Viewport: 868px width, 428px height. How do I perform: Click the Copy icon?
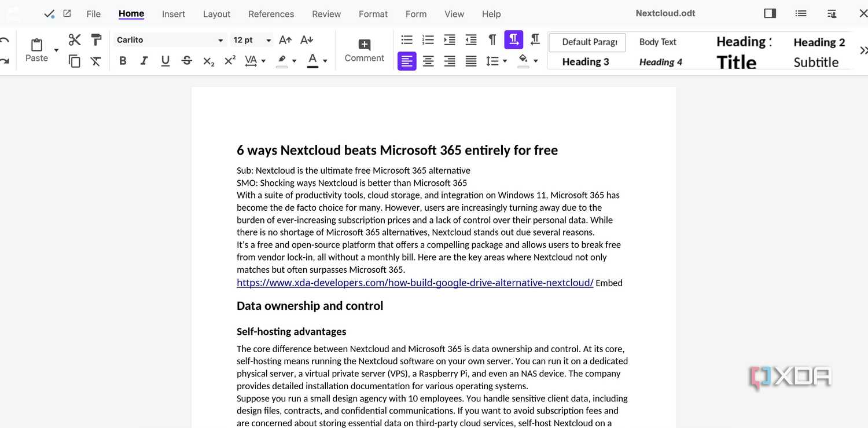(x=75, y=61)
